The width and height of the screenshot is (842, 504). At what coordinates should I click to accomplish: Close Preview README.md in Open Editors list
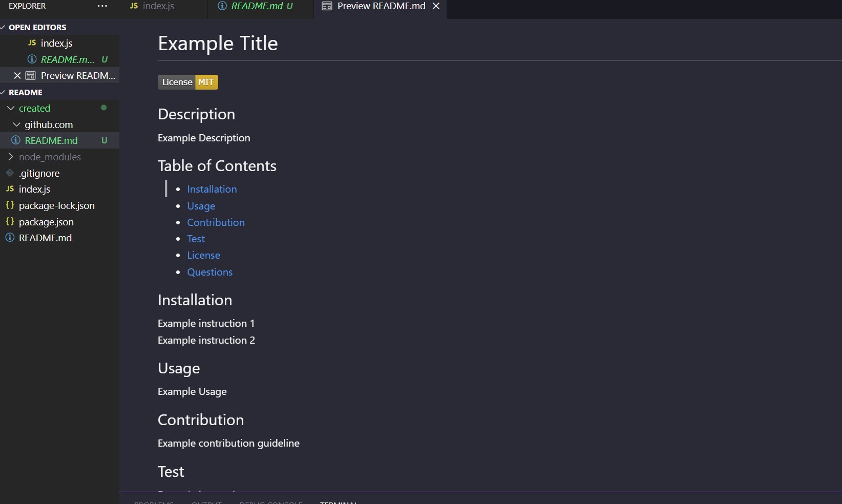pos(17,75)
